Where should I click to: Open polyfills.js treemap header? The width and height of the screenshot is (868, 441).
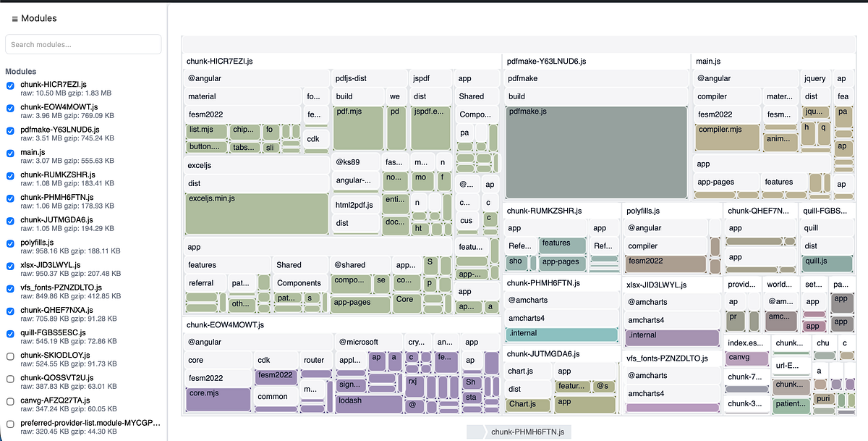(672, 211)
